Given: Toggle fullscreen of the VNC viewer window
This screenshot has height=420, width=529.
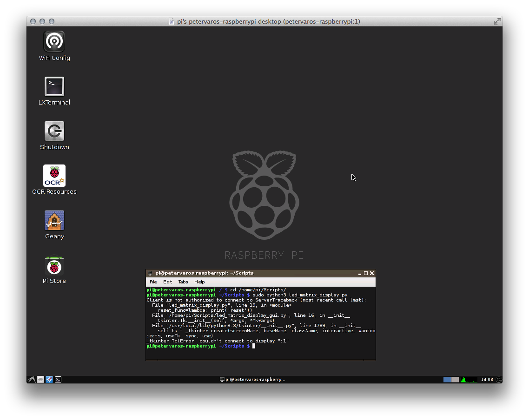Looking at the screenshot, I should point(497,21).
